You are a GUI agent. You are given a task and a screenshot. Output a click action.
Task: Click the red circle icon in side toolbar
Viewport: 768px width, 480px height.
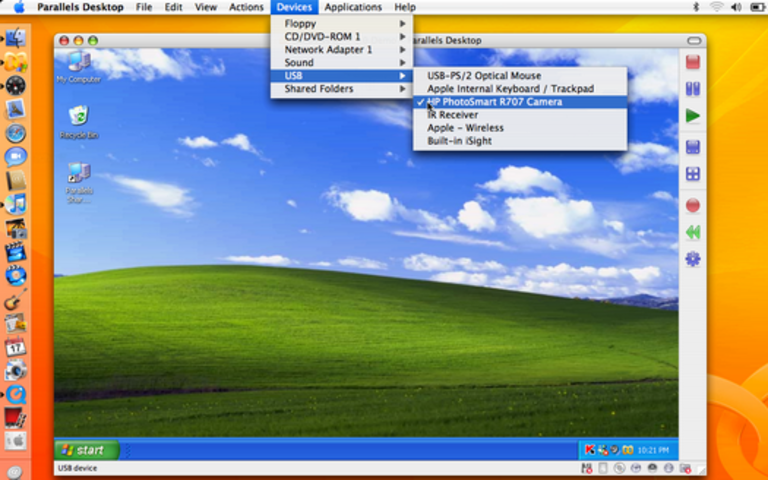(693, 205)
